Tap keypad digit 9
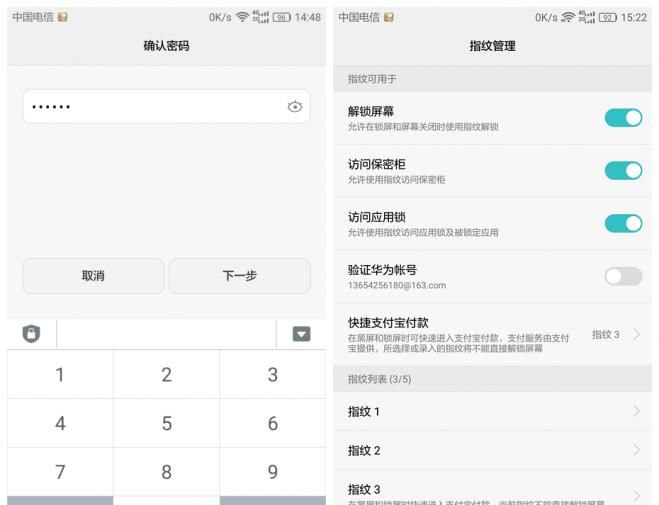 pos(273,472)
